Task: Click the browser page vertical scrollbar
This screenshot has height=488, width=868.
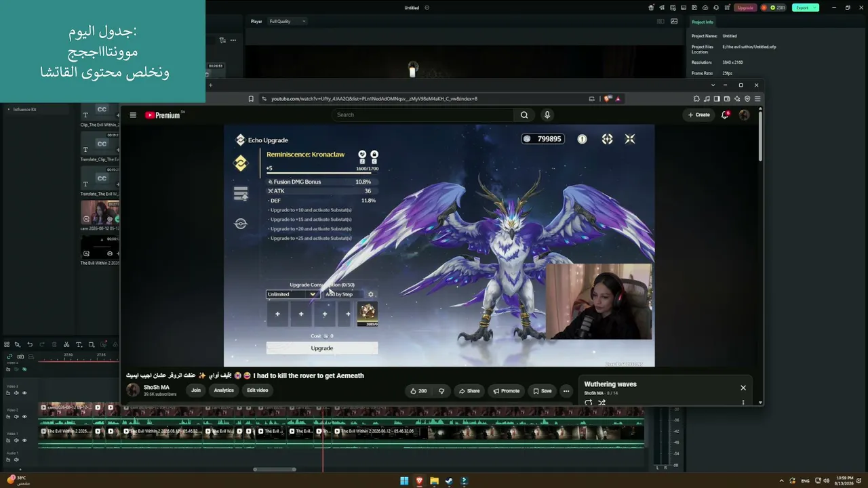Action: (760, 136)
